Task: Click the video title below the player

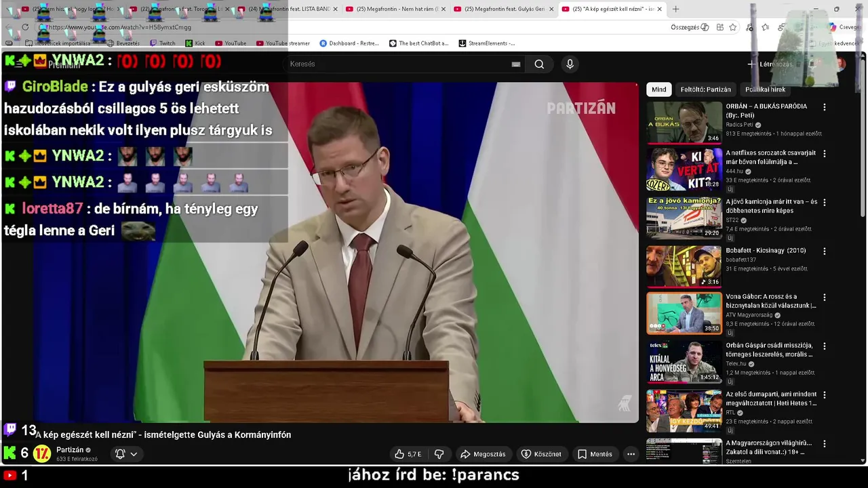Action: click(x=163, y=435)
